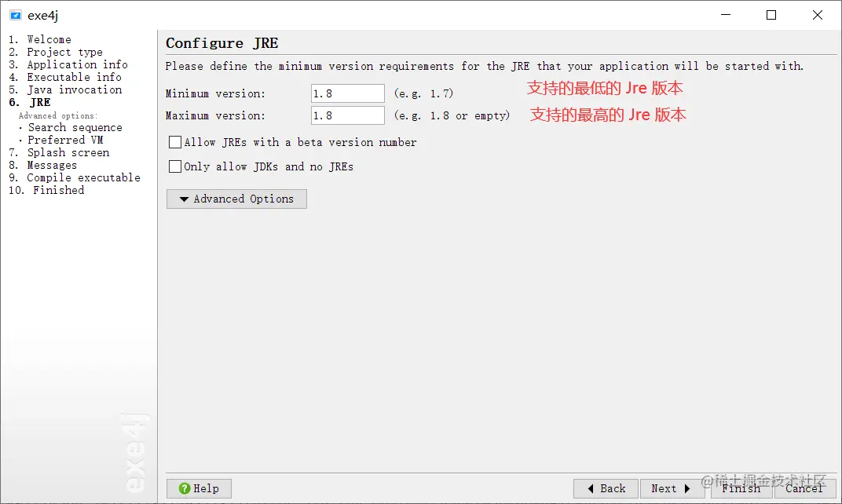Image resolution: width=842 pixels, height=504 pixels.
Task: Open Search sequence advanced option
Action: click(x=75, y=127)
